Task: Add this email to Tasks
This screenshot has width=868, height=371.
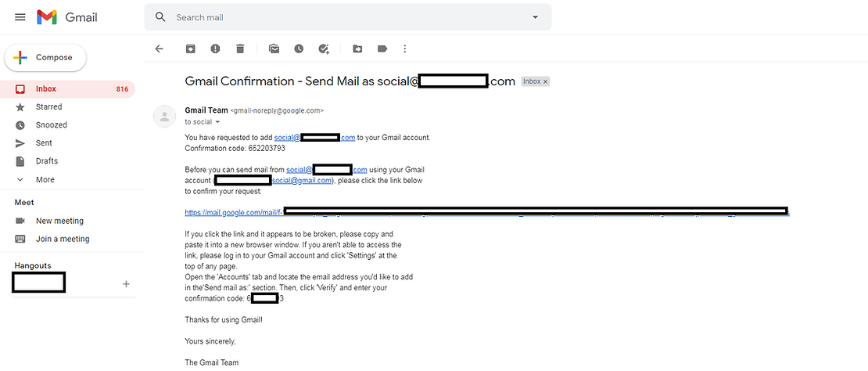Action: click(x=324, y=49)
